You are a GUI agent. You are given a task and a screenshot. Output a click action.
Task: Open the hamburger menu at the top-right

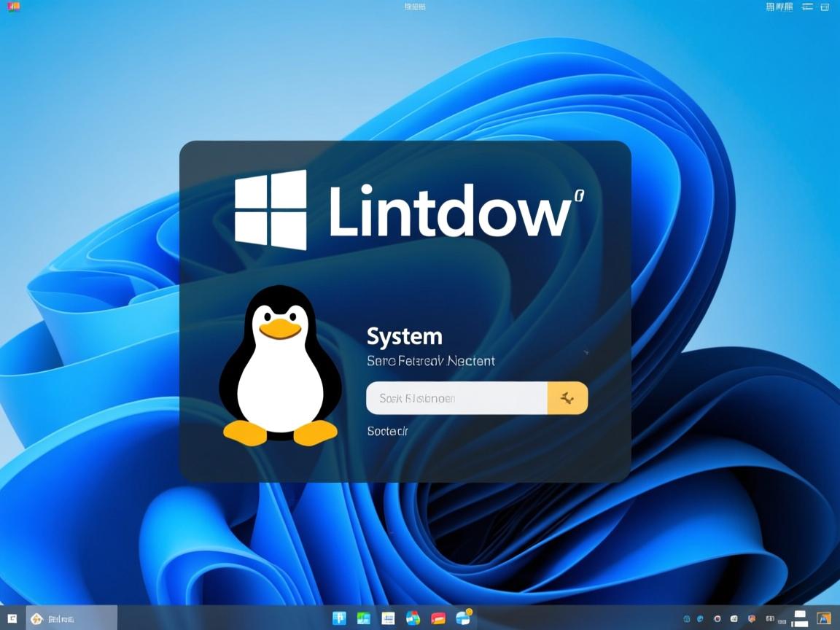(806, 6)
